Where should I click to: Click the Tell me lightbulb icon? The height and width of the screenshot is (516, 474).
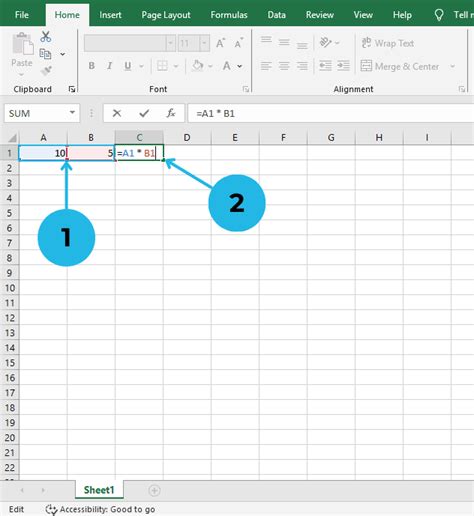(439, 15)
